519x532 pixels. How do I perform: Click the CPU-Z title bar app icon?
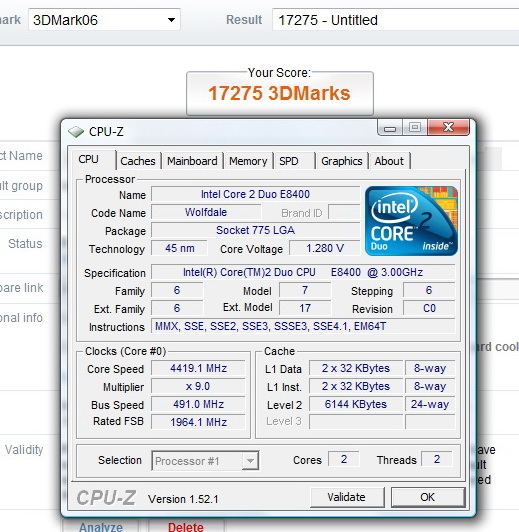point(76,132)
